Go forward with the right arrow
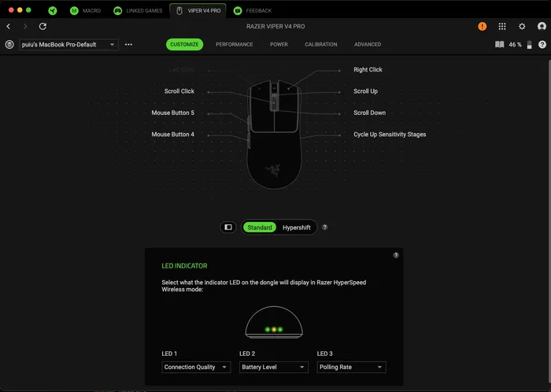551x392 pixels. (x=25, y=26)
